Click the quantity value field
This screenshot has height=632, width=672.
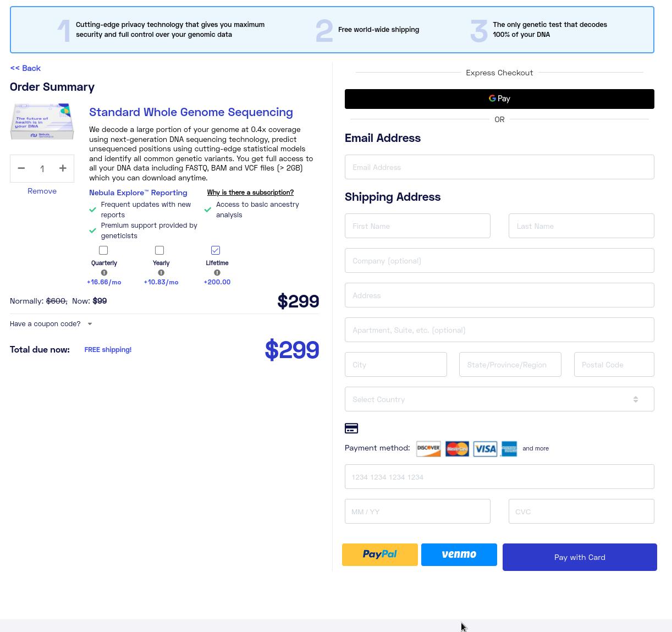tap(42, 169)
